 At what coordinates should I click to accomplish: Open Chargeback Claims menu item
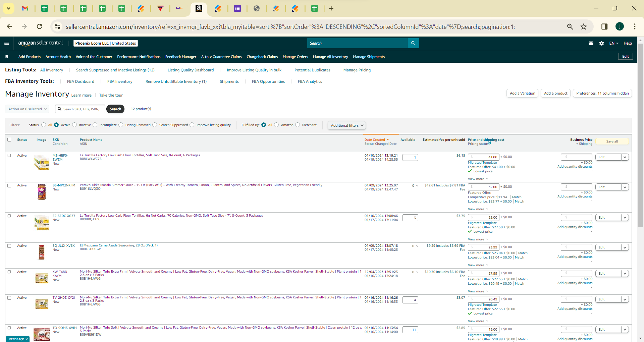262,57
